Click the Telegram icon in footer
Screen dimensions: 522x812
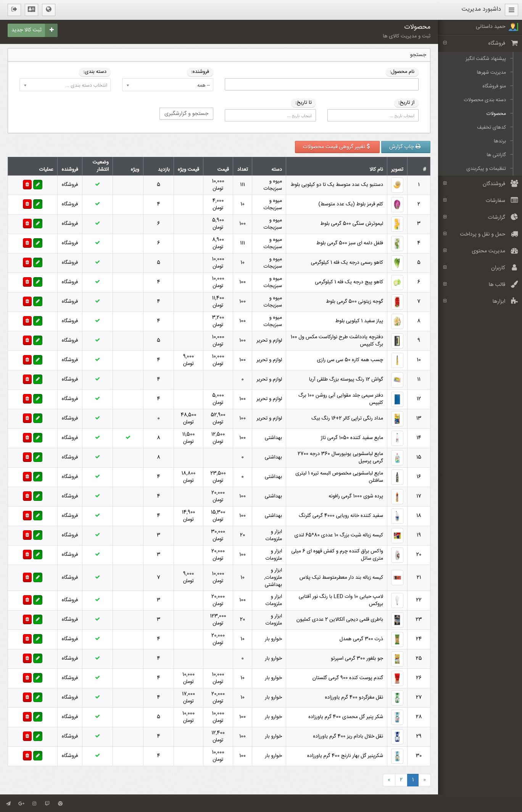click(8, 803)
